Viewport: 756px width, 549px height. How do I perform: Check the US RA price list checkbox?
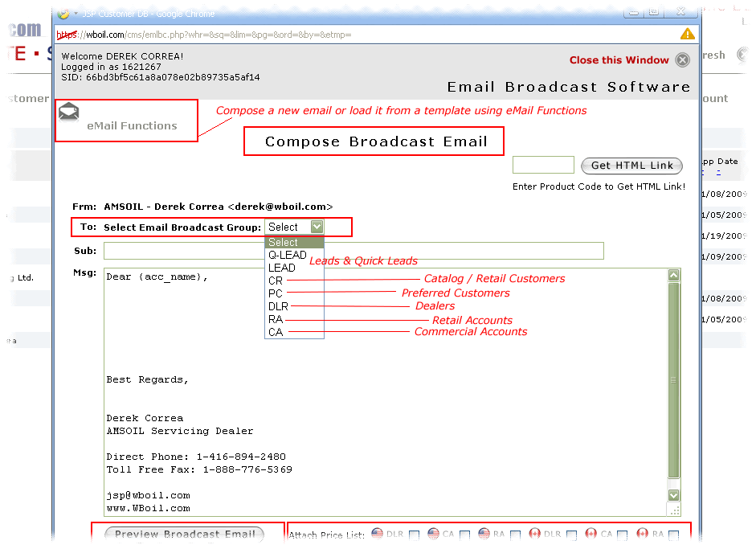[516, 535]
